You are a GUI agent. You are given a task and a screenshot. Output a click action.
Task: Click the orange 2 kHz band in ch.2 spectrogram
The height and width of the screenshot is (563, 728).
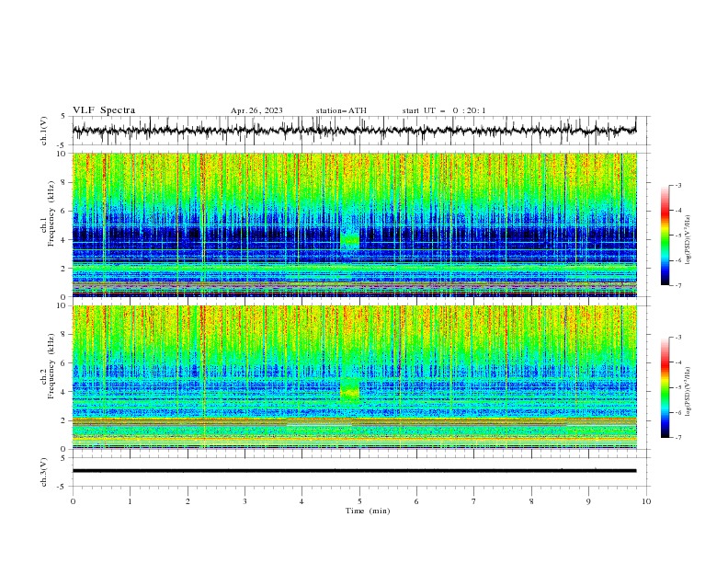coord(354,422)
